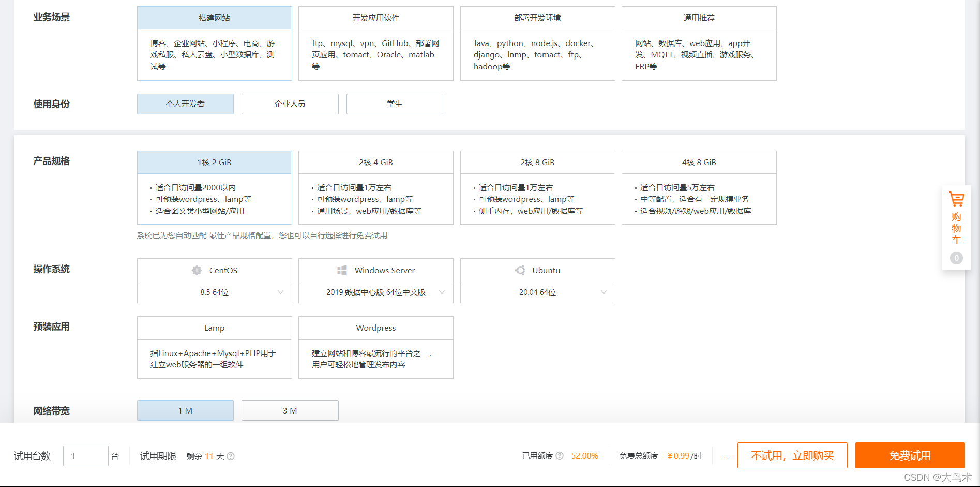
Task: Click the 已用额度 question mark icon
Action: tap(560, 455)
